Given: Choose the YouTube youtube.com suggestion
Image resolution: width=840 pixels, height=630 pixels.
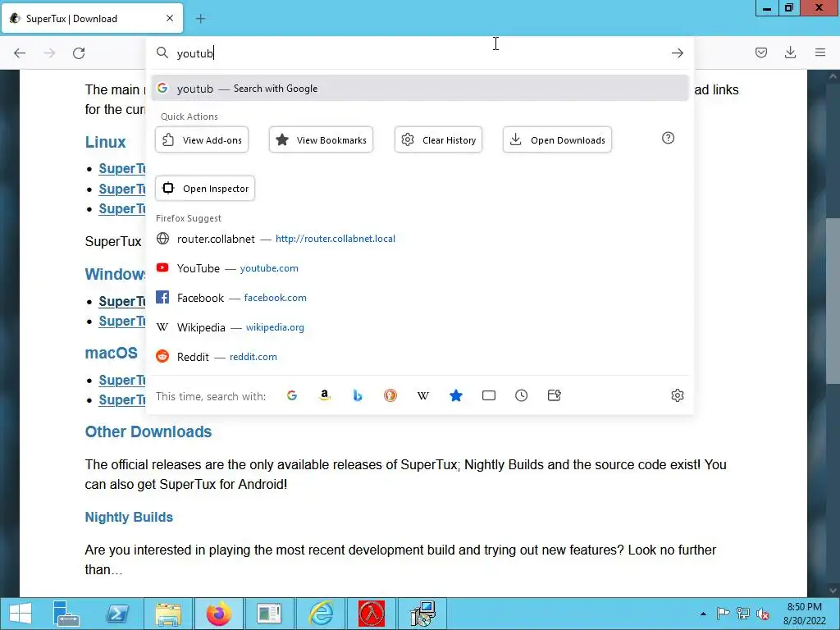Looking at the screenshot, I should pos(419,268).
